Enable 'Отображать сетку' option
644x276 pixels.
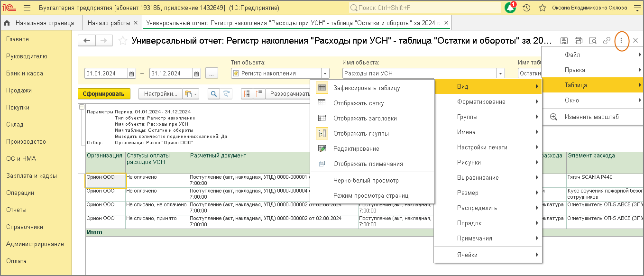[358, 103]
